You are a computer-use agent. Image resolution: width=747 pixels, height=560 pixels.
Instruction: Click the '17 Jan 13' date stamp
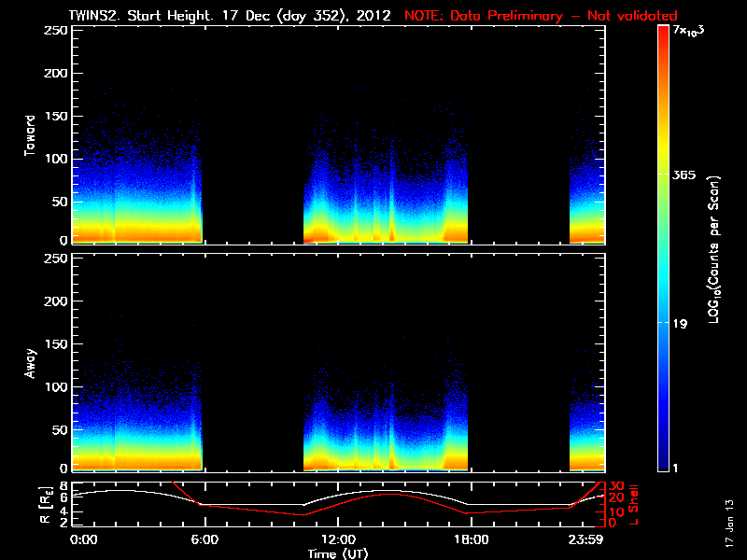(729, 522)
